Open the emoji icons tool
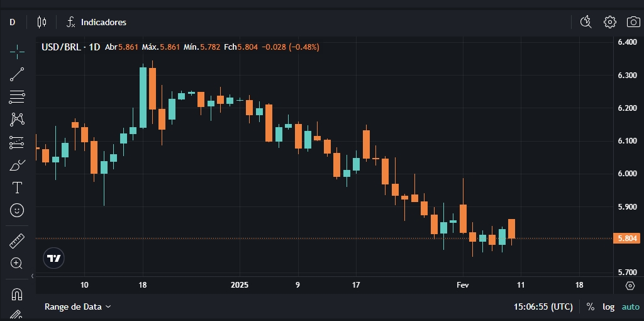The height and width of the screenshot is (321, 644). click(x=17, y=210)
